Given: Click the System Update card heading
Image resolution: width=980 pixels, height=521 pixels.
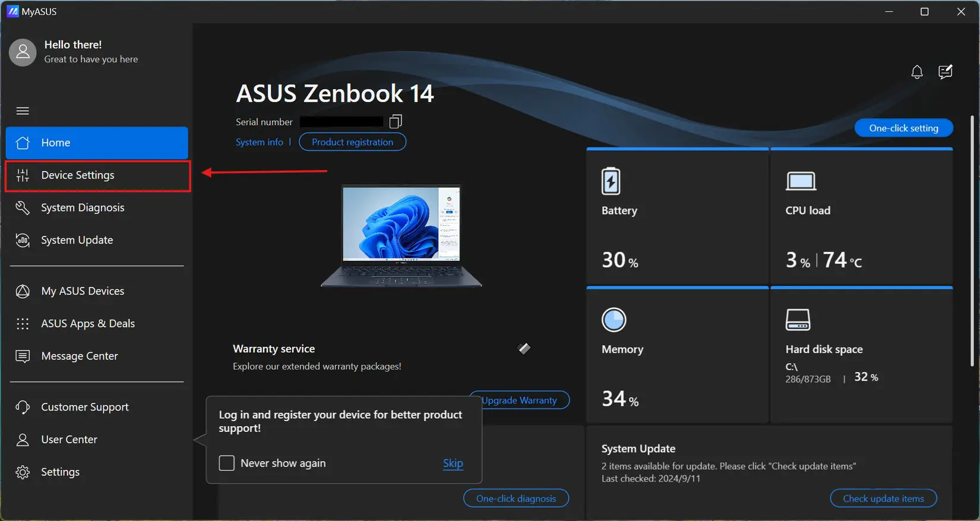Looking at the screenshot, I should click(638, 449).
